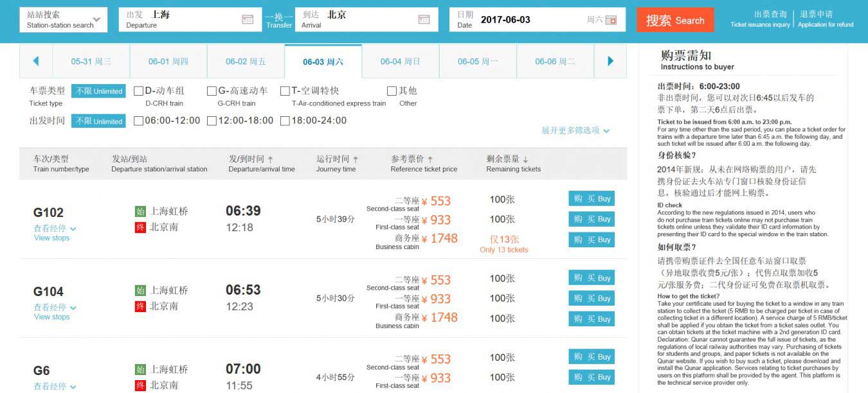Enable the D-CRH train checkbox
Viewport: 868px width, 393px height.
(138, 91)
